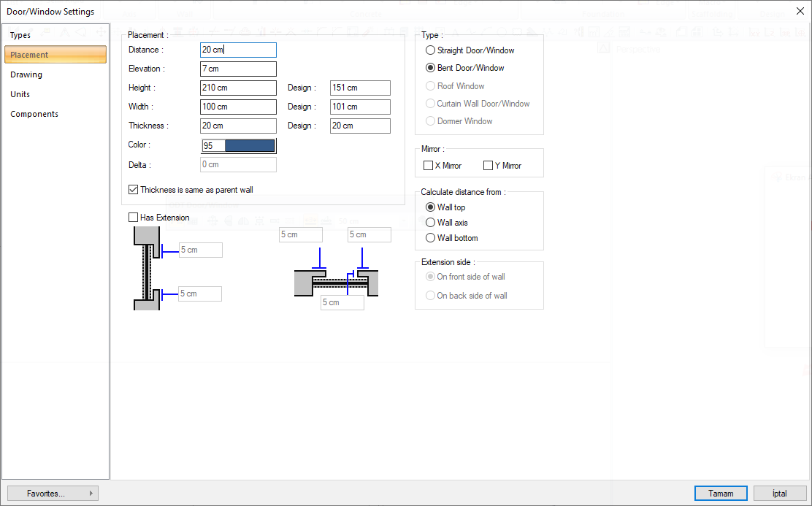Select the Types page in sidebar

(x=20, y=35)
